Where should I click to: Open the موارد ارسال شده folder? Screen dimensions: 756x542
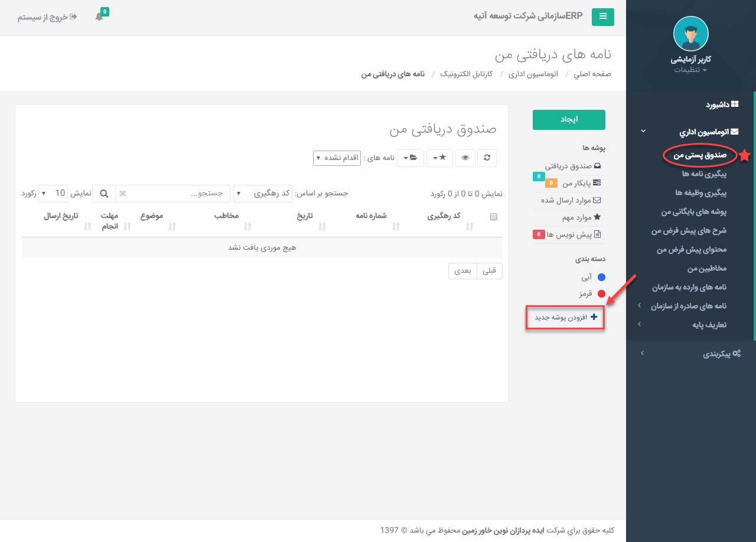(x=571, y=200)
